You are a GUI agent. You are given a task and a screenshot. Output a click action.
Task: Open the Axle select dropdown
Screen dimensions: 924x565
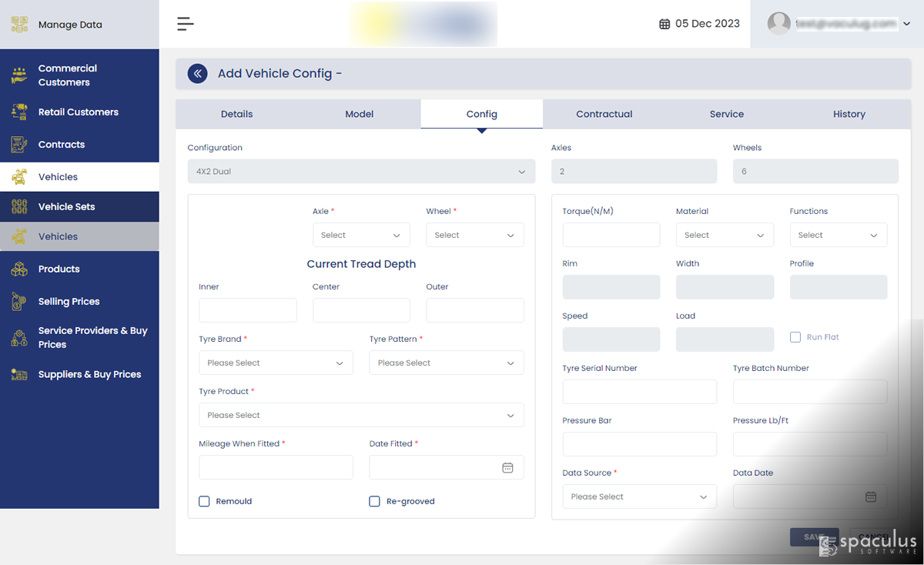361,236
